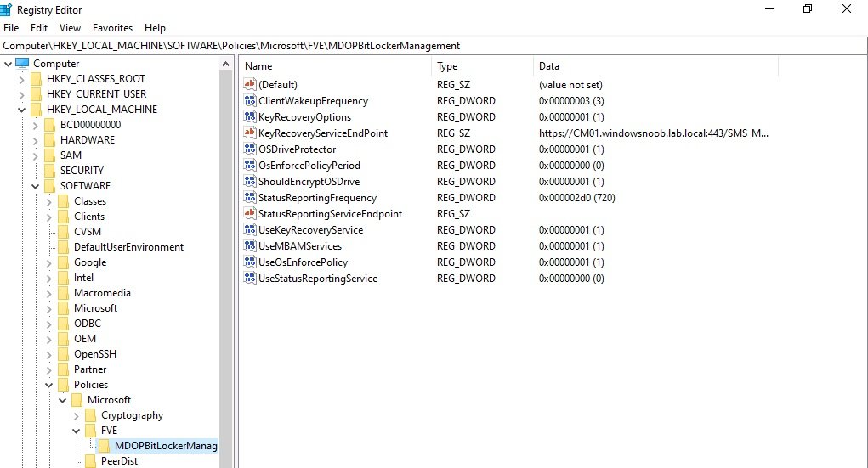Viewport: 868px width, 468px height.
Task: Select the OEM key
Action: pos(85,339)
